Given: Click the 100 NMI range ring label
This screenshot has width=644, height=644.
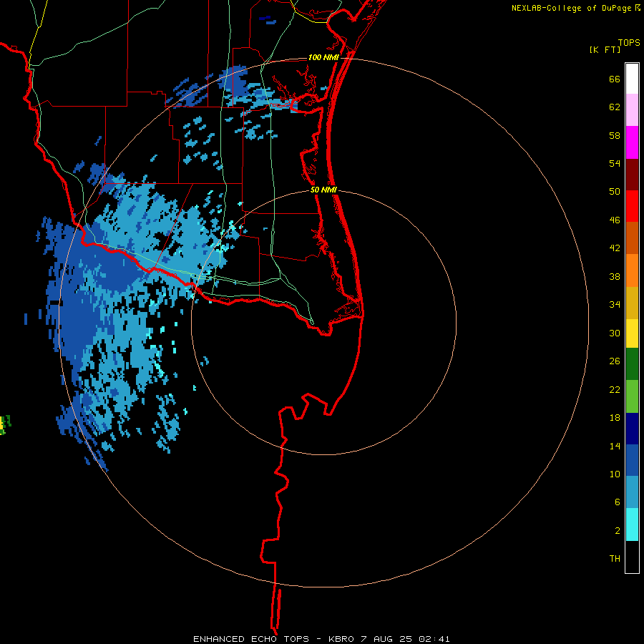Looking at the screenshot, I should [x=323, y=57].
